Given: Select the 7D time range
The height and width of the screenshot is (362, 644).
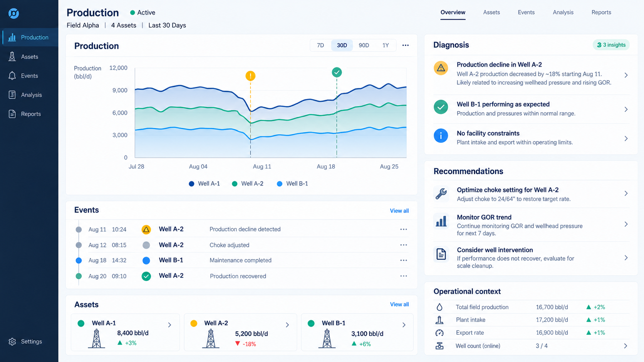Looking at the screenshot, I should [320, 45].
